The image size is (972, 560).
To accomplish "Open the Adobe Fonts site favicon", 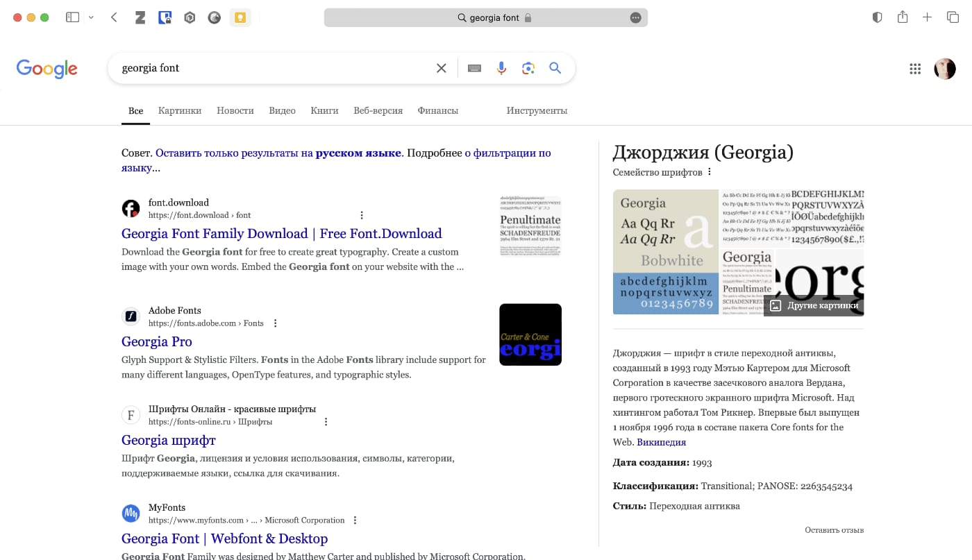I will click(x=131, y=316).
